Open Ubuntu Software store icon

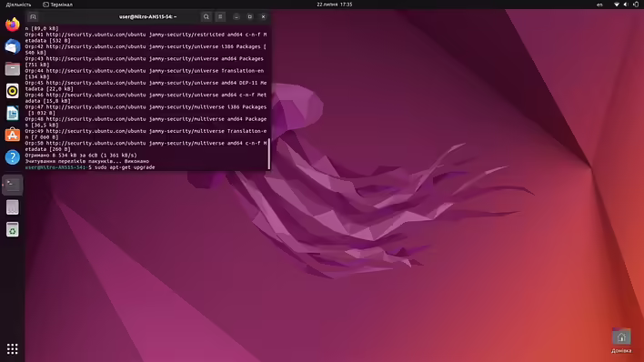[x=13, y=136]
